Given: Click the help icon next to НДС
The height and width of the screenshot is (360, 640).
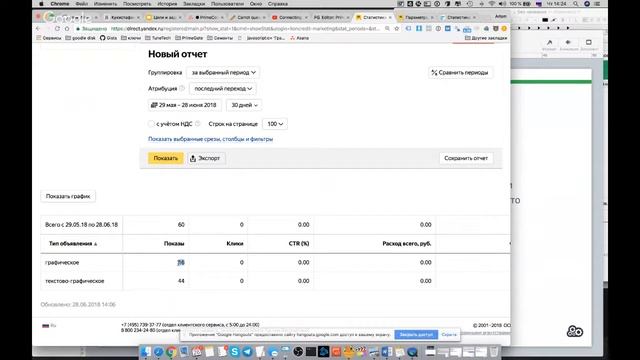Looking at the screenshot, I should [198, 124].
